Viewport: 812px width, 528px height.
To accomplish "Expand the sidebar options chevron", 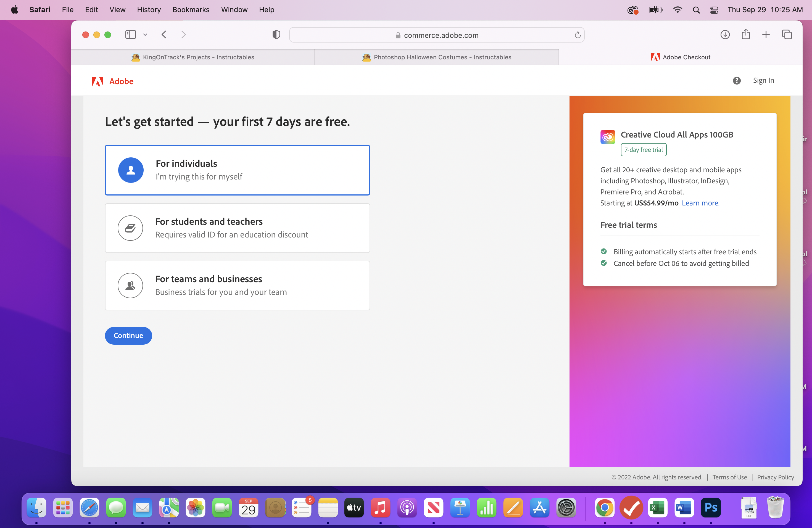I will (145, 35).
